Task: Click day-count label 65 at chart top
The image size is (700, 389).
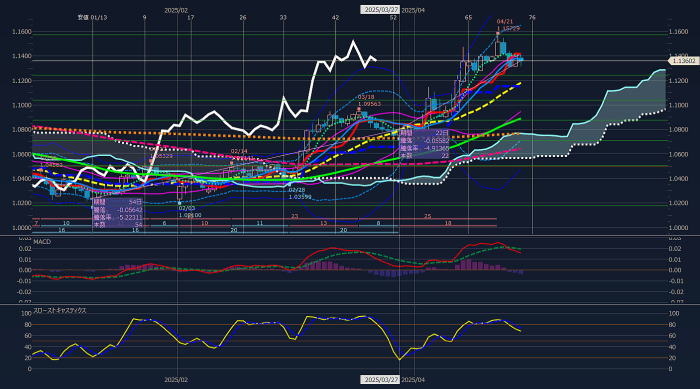Action: coord(468,17)
